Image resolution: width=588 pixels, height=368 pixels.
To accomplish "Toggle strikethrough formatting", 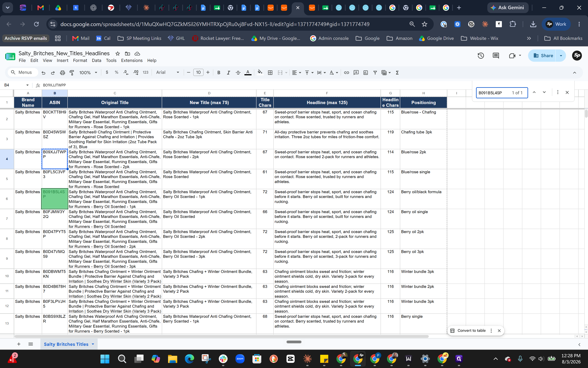I will 238,72.
